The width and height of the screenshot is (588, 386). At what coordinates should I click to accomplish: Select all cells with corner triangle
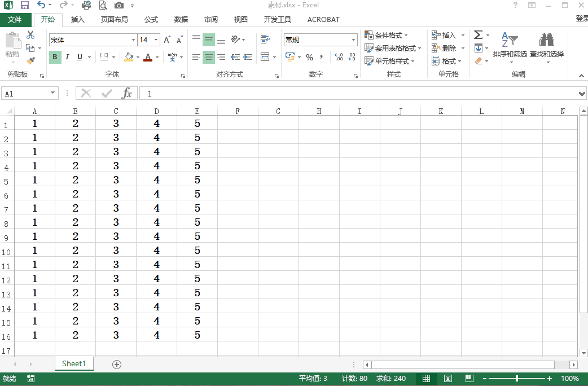coord(9,111)
